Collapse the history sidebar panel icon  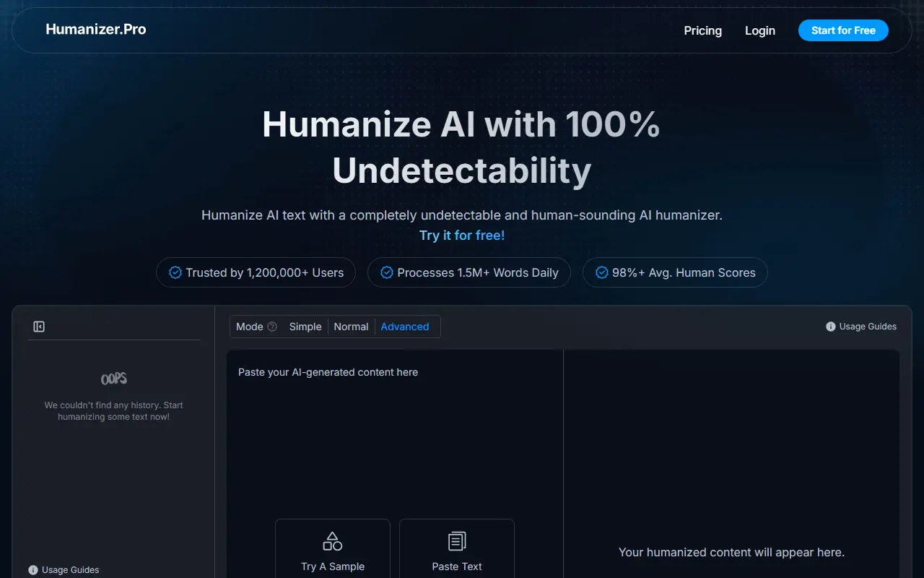click(x=39, y=327)
